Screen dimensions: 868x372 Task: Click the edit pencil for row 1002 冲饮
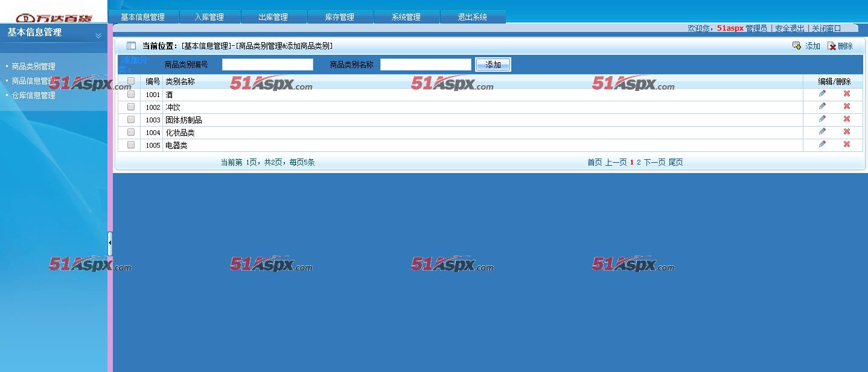tap(822, 106)
